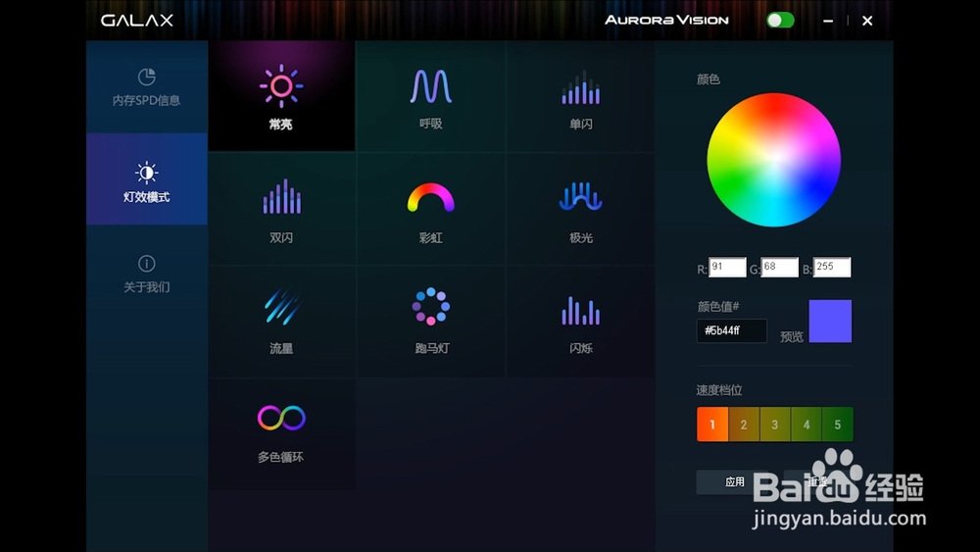Open the 内存SPD信息 memory info page
Screen dimensions: 980x552
pos(147,87)
